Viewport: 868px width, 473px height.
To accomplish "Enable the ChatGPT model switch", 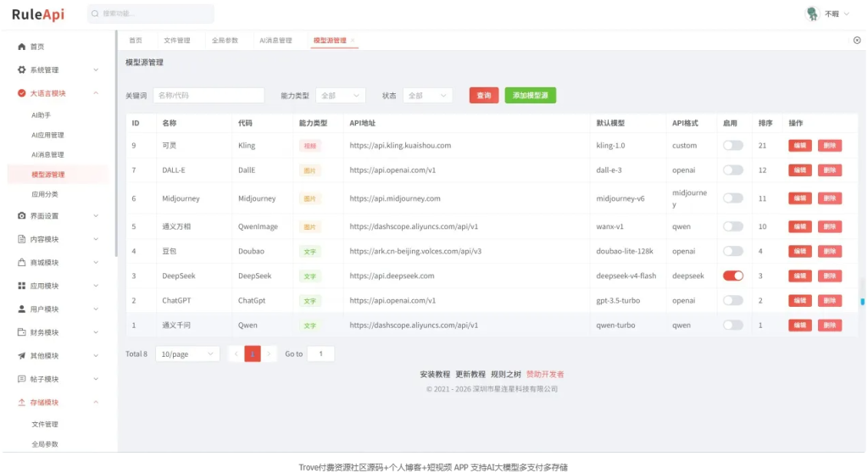I will pos(733,300).
